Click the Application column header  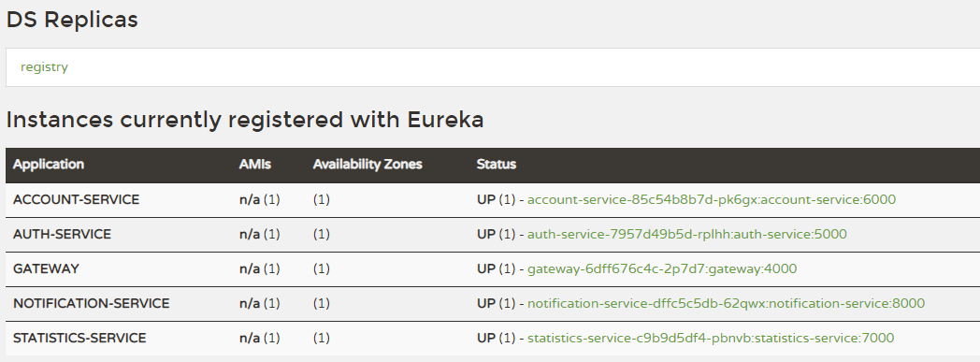[48, 165]
